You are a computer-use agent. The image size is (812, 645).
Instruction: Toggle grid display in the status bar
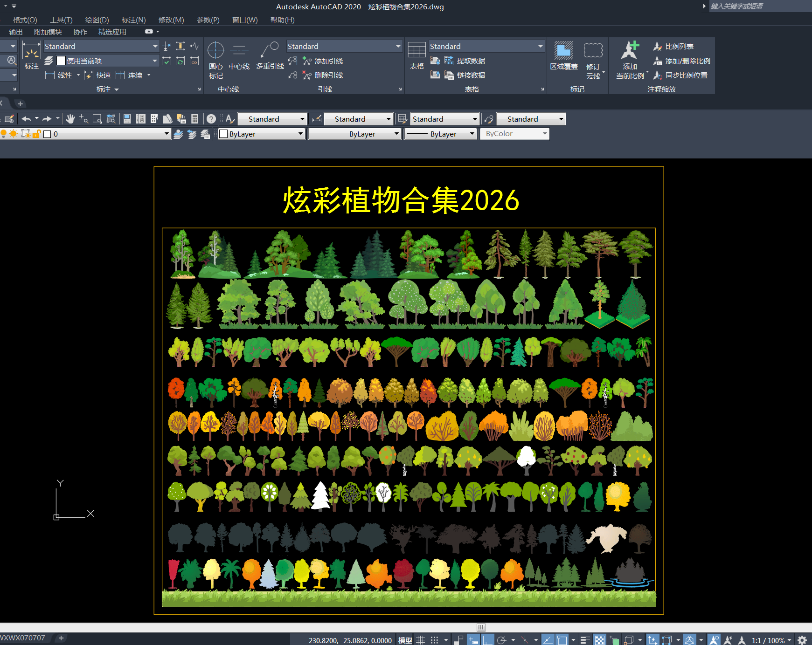point(420,639)
